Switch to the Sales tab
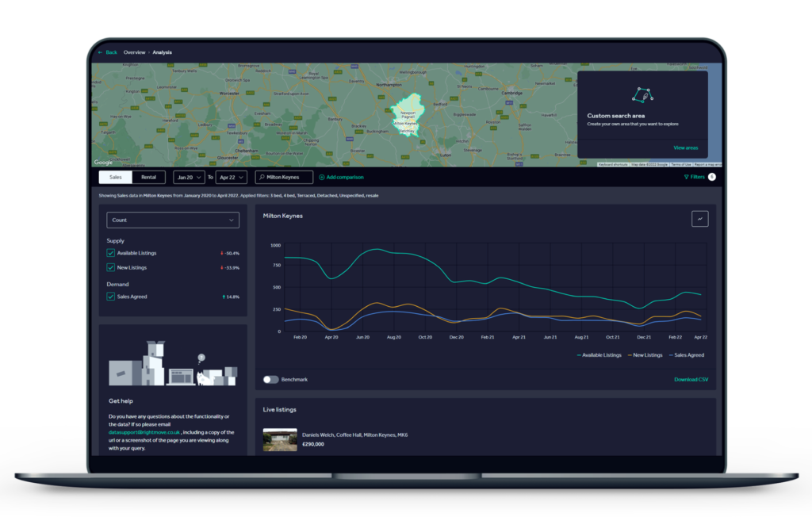This screenshot has height=517, width=812. (116, 177)
